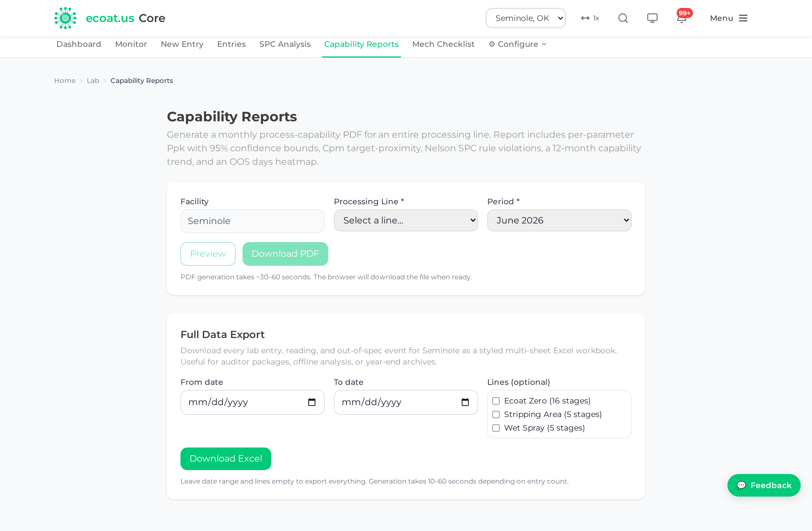Open the Seminole, OK facility dropdown

526,18
